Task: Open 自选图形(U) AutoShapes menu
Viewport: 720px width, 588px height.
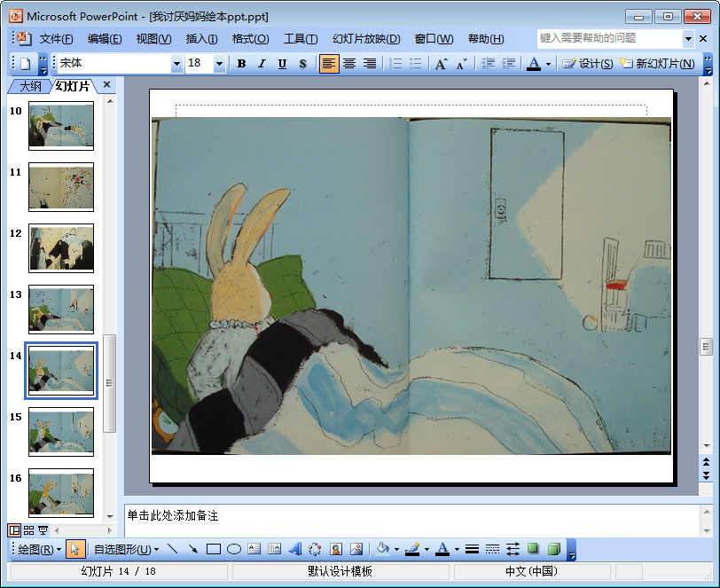Action: click(126, 549)
